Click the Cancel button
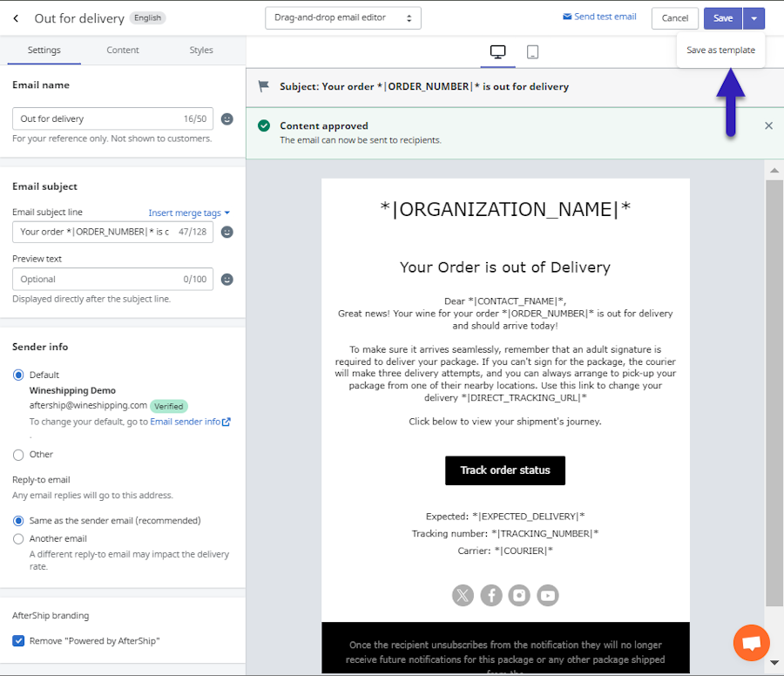This screenshot has height=676, width=784. pos(675,18)
